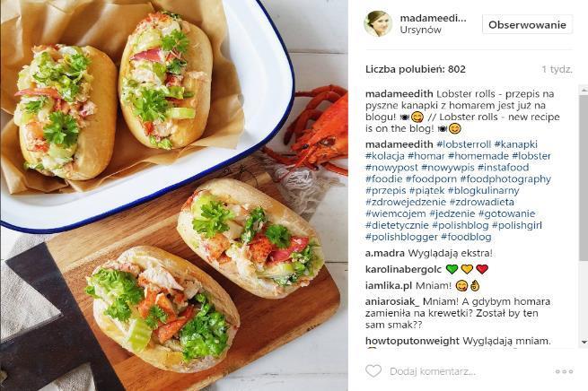The height and width of the screenshot is (391, 588).
Task: Open the Liczba polubień 802 likes list
Action: [416, 69]
